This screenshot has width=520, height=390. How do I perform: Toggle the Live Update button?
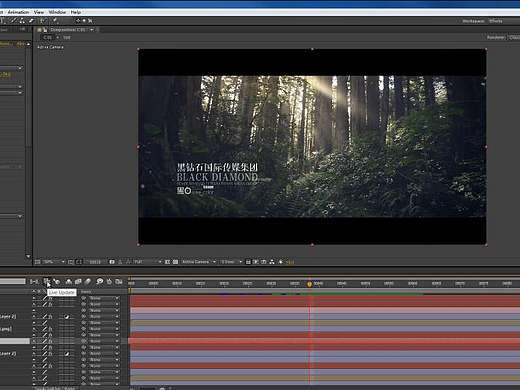click(47, 282)
